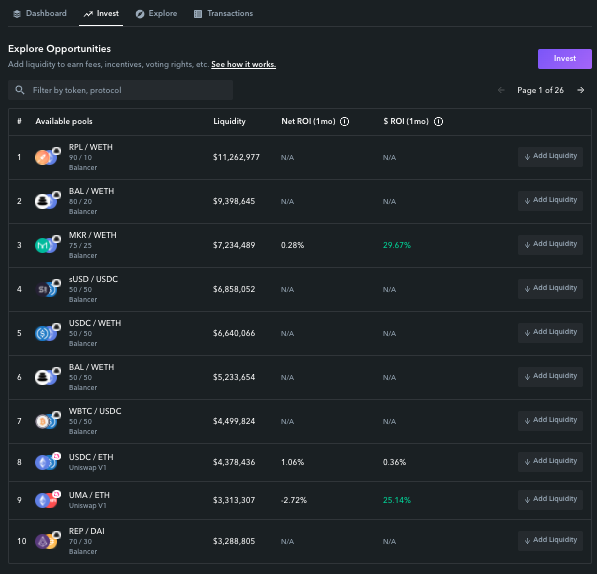
Task: Click the UMA / ETH token pair icon
Action: pos(48,499)
